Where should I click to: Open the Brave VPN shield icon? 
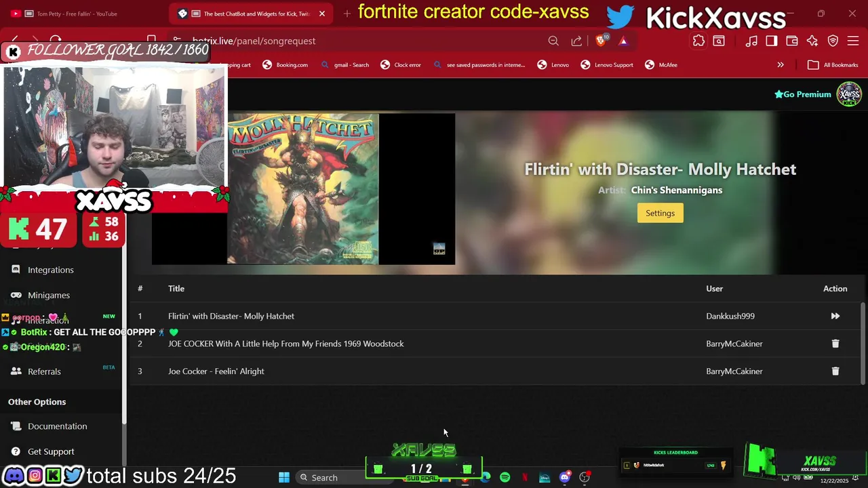pyautogui.click(x=833, y=41)
